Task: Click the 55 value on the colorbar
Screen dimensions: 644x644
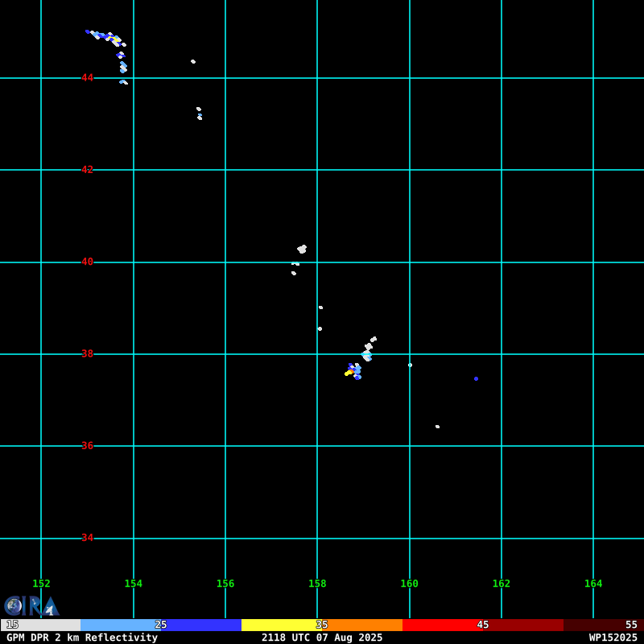Action: [631, 625]
